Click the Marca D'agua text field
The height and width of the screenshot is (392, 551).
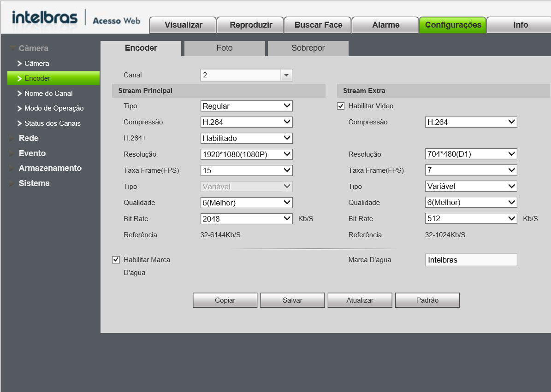click(471, 260)
